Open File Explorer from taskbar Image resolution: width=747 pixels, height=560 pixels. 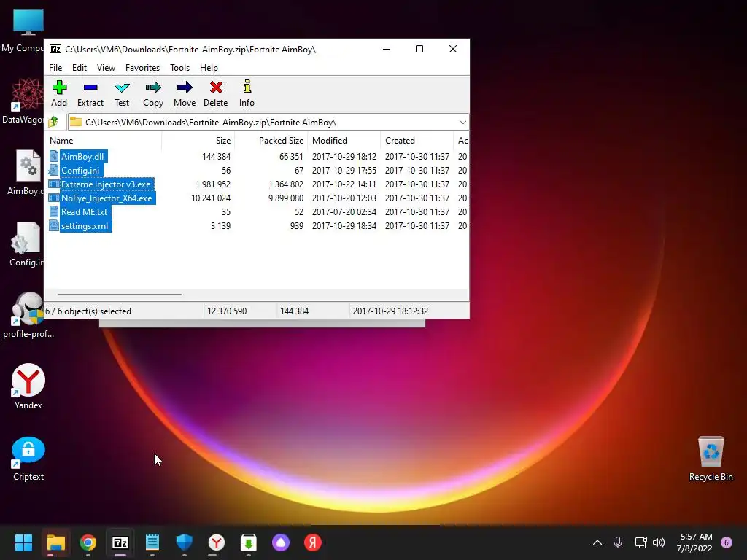[x=55, y=542]
